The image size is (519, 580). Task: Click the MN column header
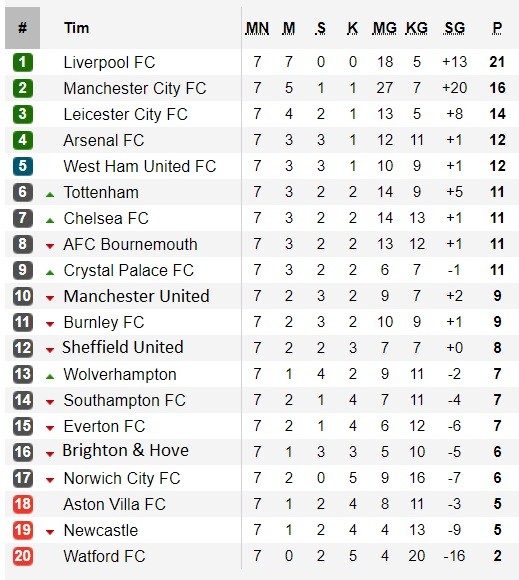257,28
